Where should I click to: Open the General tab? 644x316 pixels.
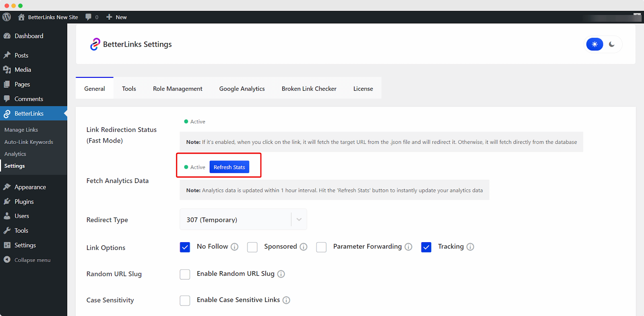[95, 88]
